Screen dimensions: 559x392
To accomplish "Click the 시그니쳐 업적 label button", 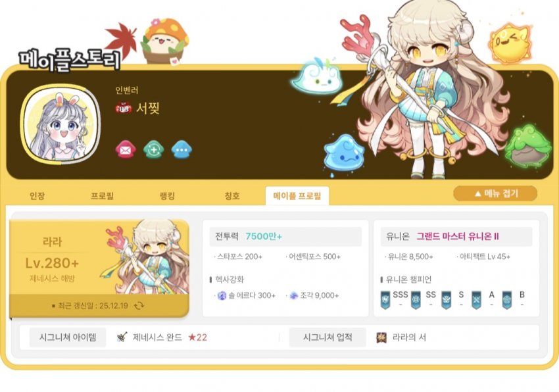I will (328, 337).
